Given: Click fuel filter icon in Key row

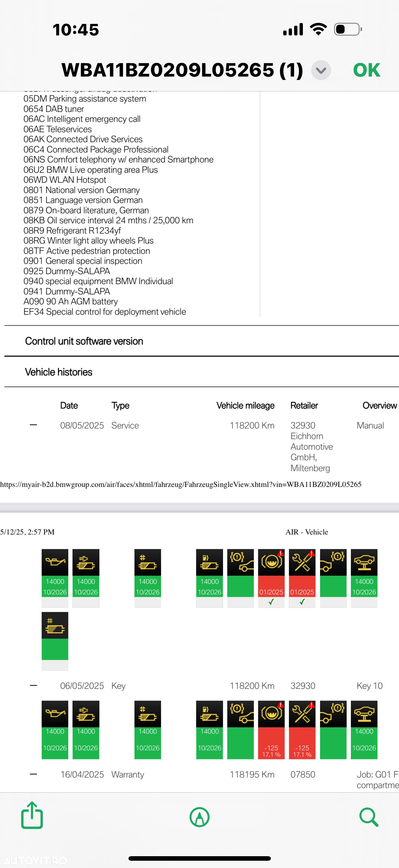Looking at the screenshot, I should pyautogui.click(x=209, y=730).
